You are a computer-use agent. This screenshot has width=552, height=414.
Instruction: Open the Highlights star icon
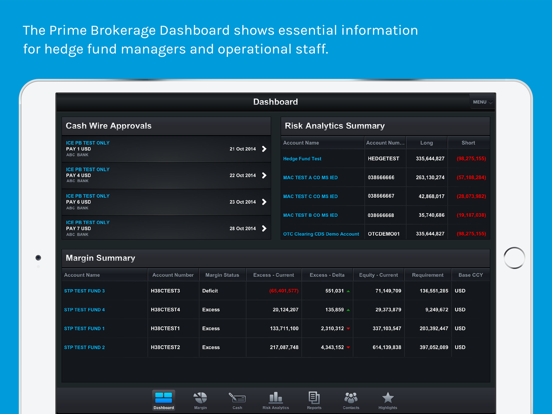pyautogui.click(x=388, y=398)
